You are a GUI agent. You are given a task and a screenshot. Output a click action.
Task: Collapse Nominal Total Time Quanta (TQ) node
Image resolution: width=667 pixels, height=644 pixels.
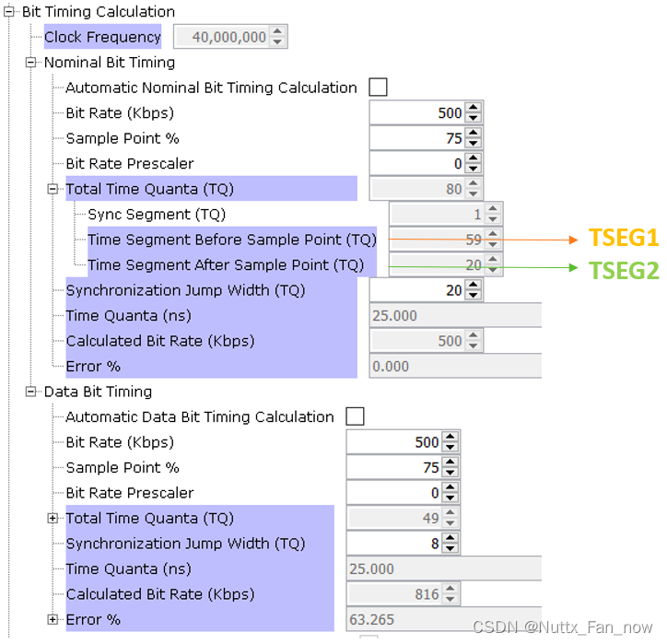[x=53, y=189]
